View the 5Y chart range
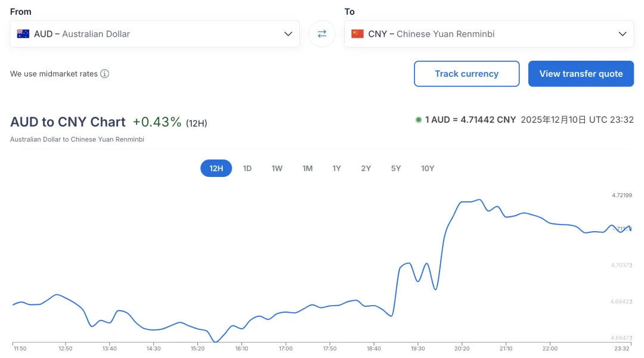This screenshot has width=644, height=358. pyautogui.click(x=396, y=169)
